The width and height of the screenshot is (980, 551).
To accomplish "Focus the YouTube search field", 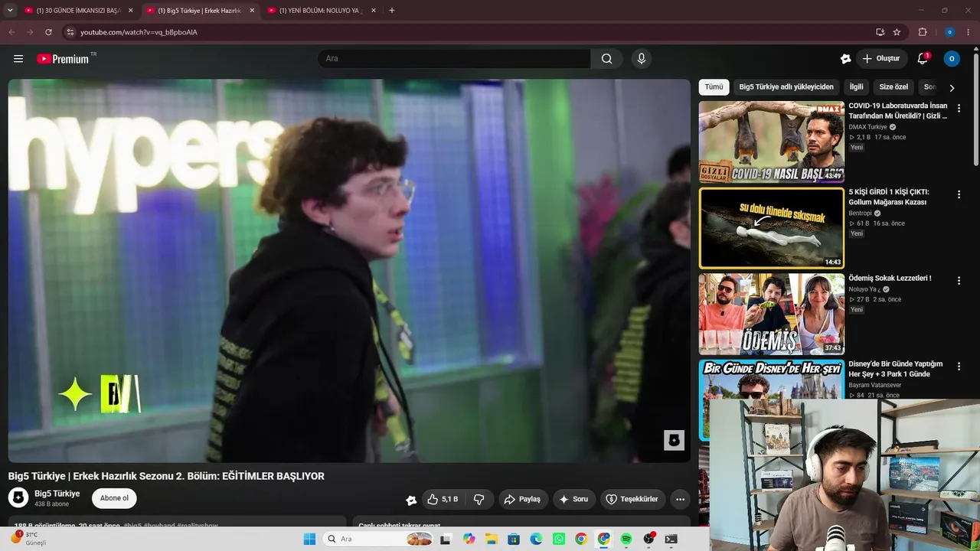I will point(454,59).
